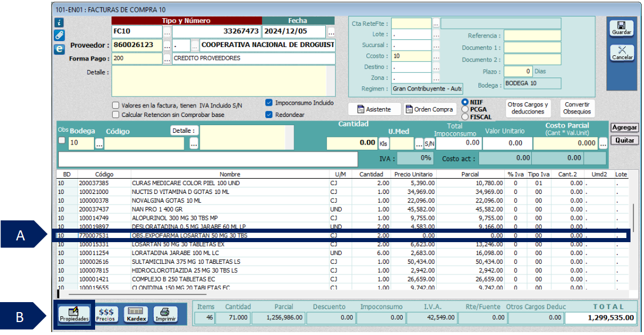Open the paperclip attachment icon

[59, 35]
